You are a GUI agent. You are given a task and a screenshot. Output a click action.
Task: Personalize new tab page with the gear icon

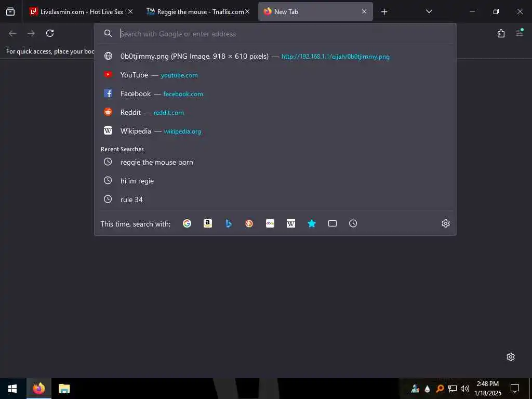click(x=511, y=357)
